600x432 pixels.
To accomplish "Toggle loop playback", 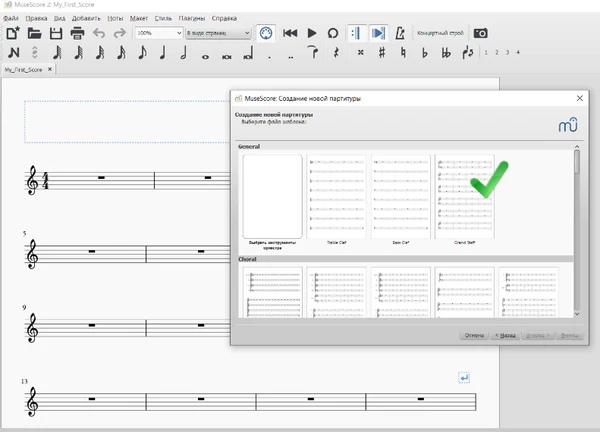I will (x=333, y=33).
